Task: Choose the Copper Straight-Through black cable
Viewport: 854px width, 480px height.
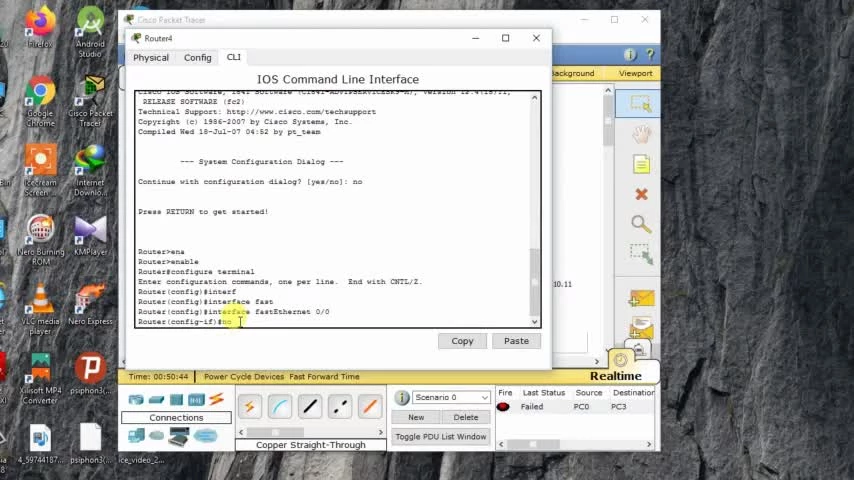Action: click(310, 407)
